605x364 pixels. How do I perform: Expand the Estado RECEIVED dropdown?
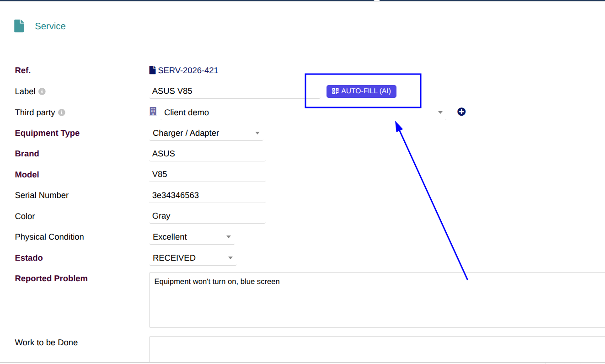193,258
